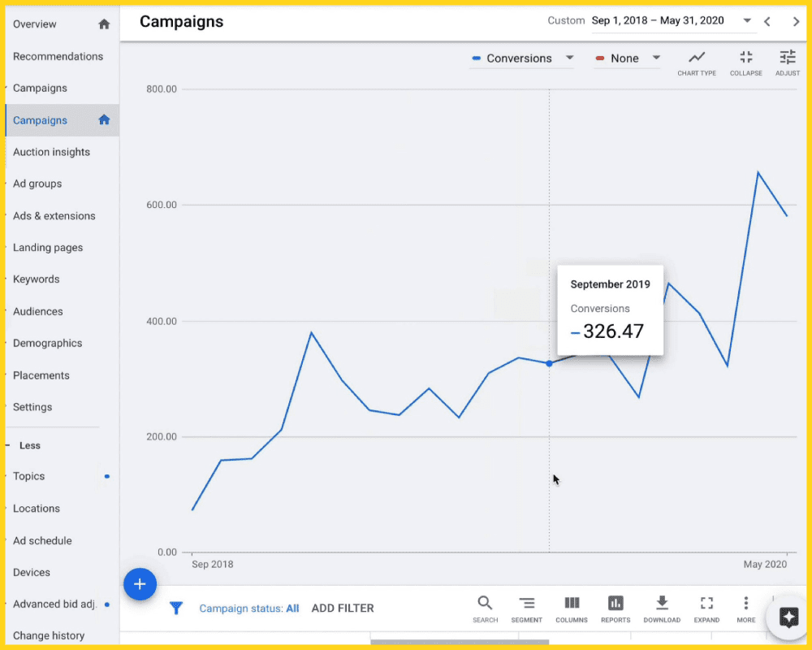Open Locations section
The width and height of the screenshot is (812, 650).
click(37, 509)
